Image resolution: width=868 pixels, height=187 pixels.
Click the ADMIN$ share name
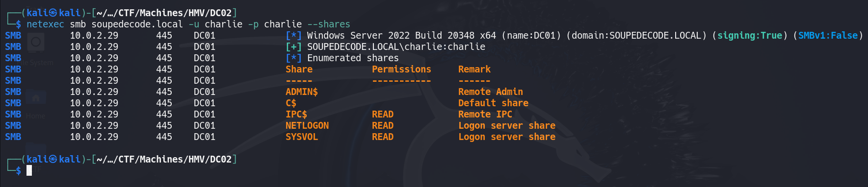[x=302, y=92]
